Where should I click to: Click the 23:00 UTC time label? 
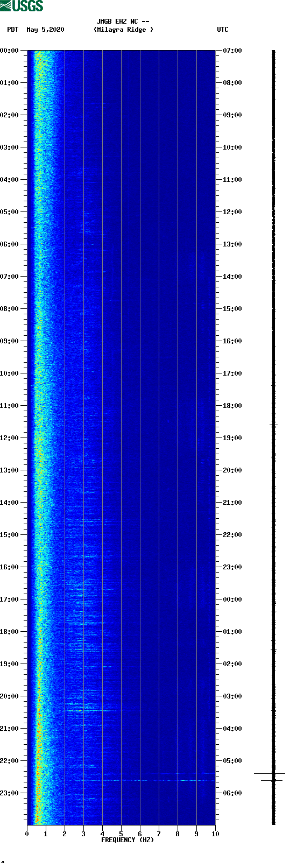pos(232,567)
